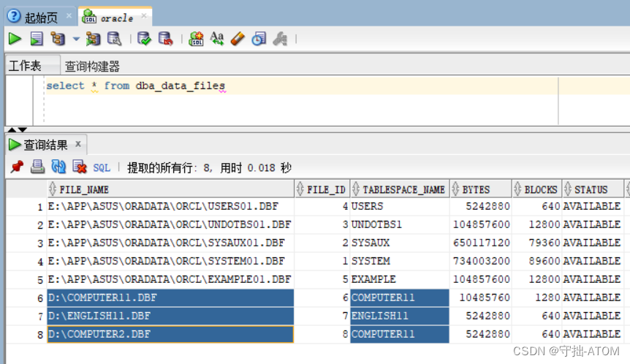Image resolution: width=630 pixels, height=364 pixels.
Task: Click the UNDOTBS1 tablespace cell
Action: coord(400,224)
